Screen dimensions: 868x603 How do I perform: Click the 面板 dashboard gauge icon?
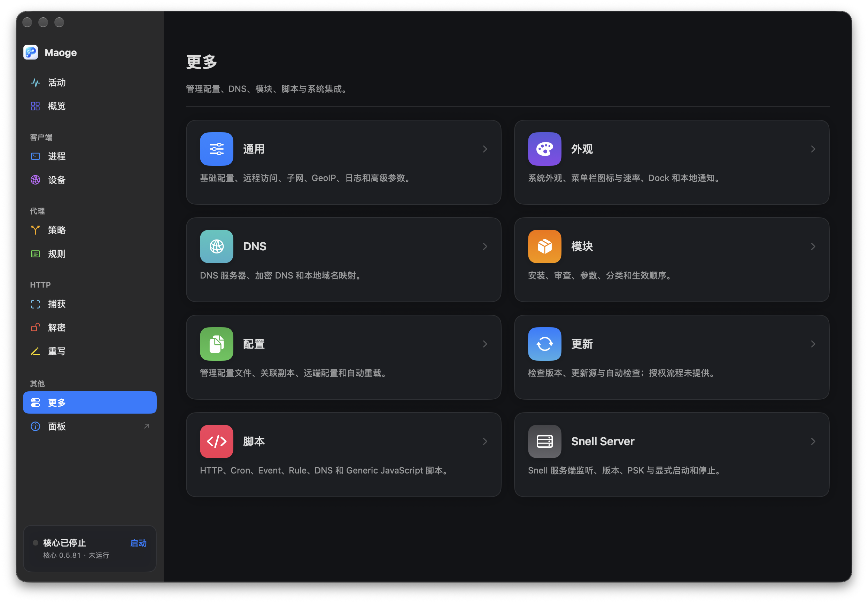35,426
